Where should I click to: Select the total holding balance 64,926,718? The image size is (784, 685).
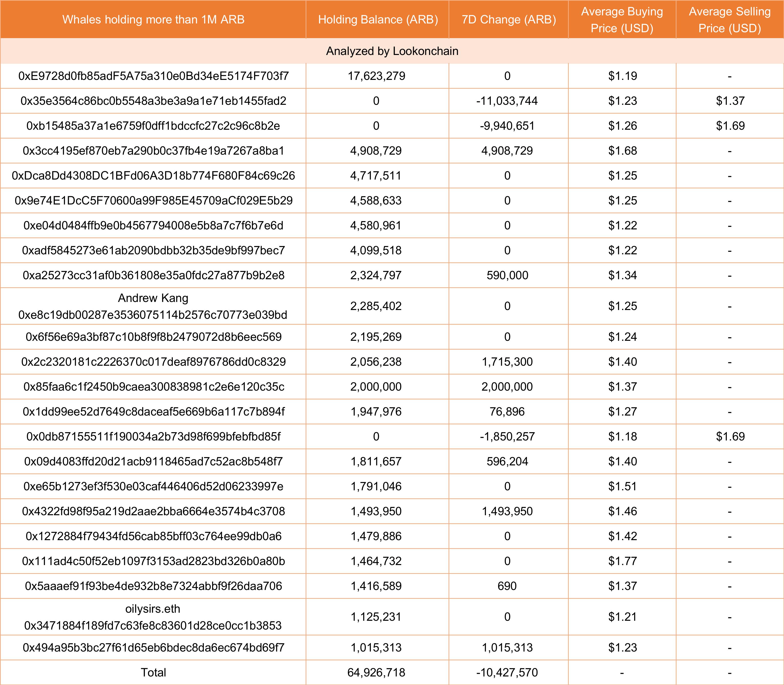pyautogui.click(x=376, y=672)
